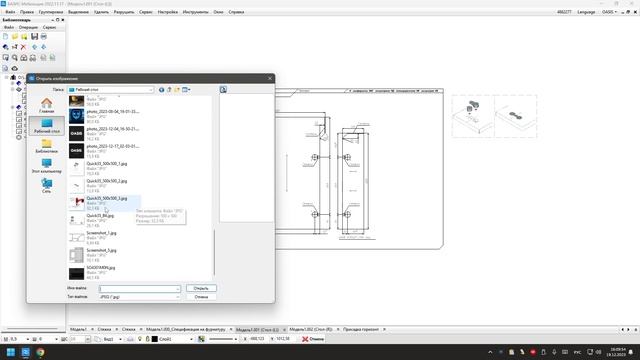This screenshot has height=360, width=640.
Task: Click the Отмена button in the dialog
Action: 201,297
